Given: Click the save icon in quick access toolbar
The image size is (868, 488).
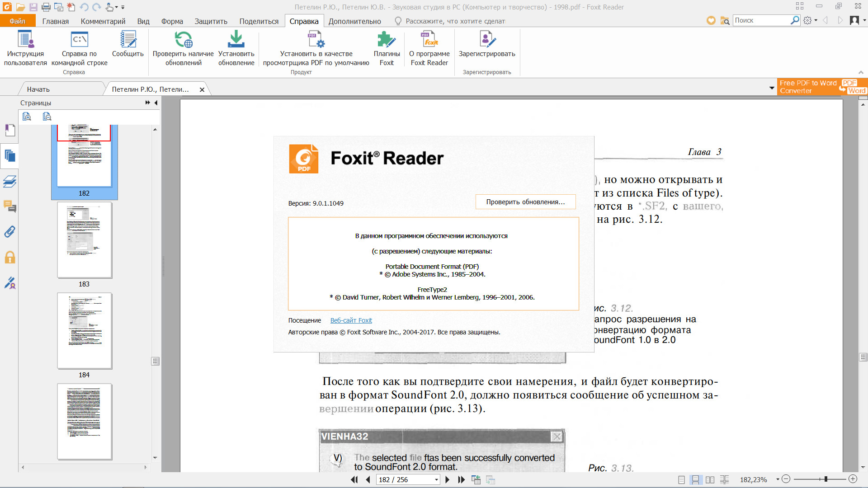Looking at the screenshot, I should click(x=33, y=7).
